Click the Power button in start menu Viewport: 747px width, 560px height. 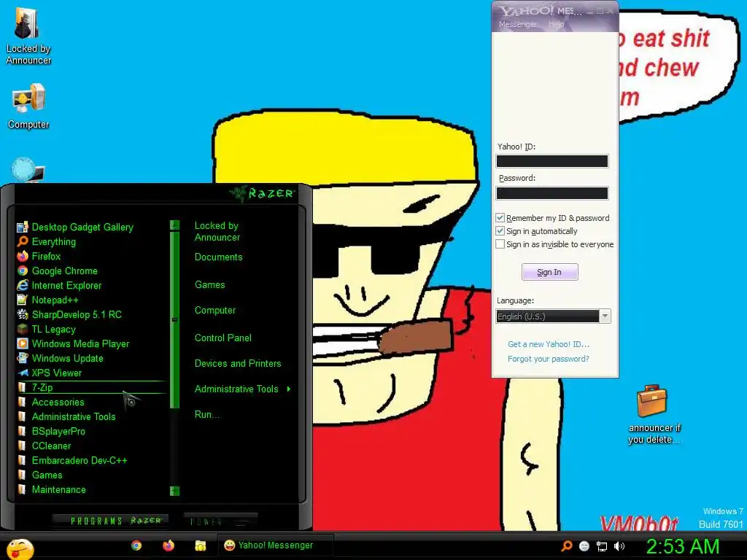click(220, 521)
